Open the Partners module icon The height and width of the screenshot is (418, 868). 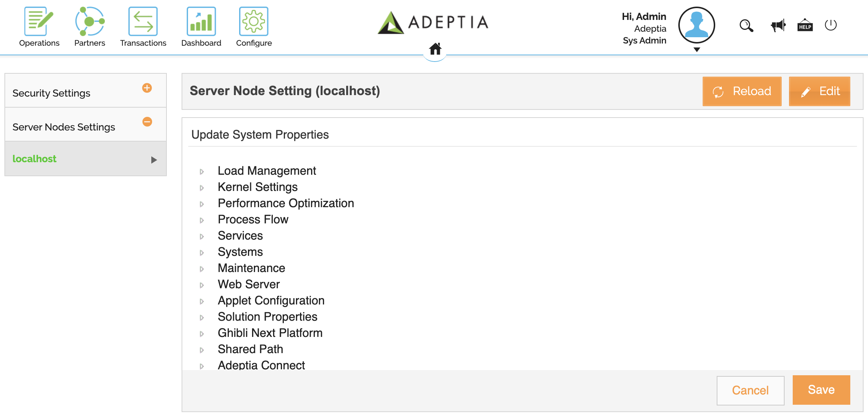point(90,21)
